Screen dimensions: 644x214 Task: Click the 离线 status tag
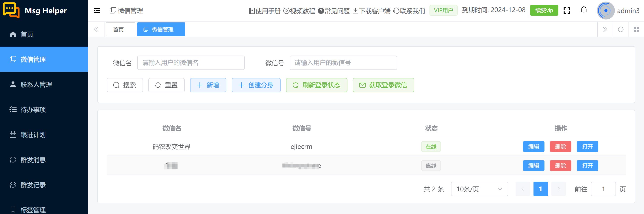coord(431,166)
